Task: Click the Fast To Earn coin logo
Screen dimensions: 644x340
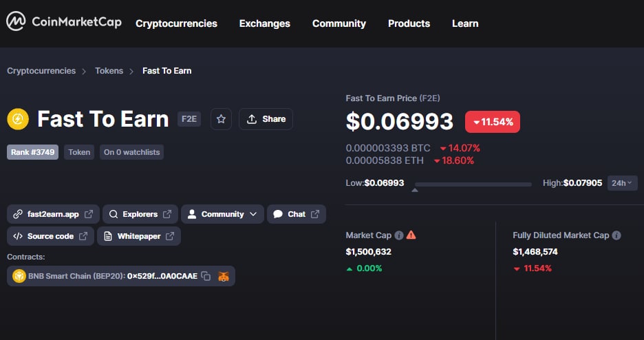Action: click(18, 119)
